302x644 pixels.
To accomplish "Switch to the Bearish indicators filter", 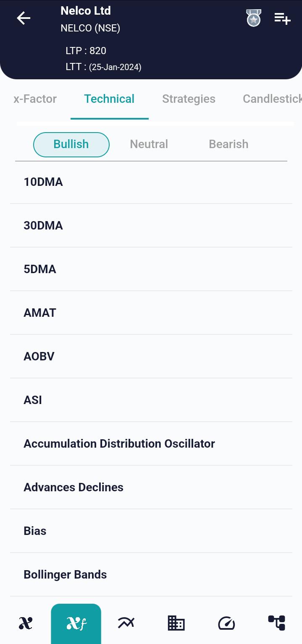I will pyautogui.click(x=228, y=144).
